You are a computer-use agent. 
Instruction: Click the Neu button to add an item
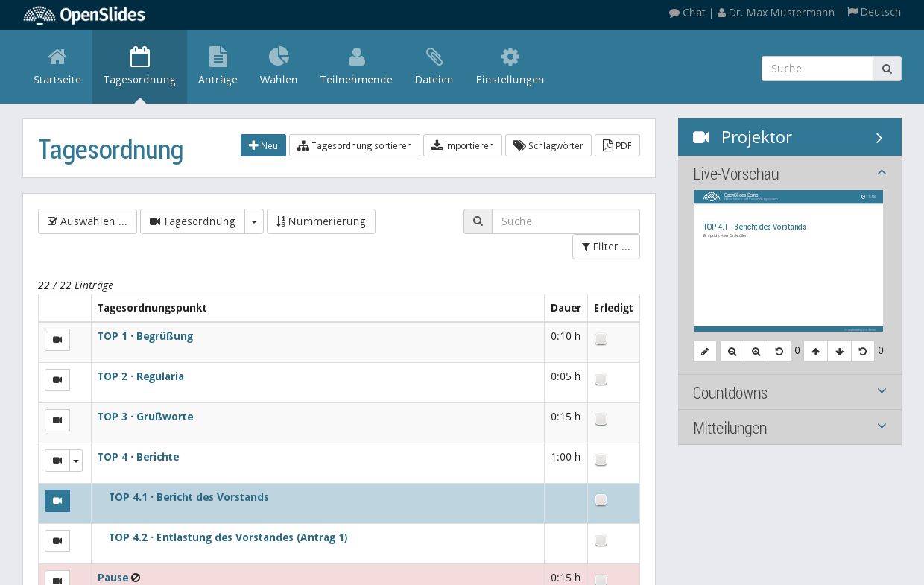click(x=263, y=145)
